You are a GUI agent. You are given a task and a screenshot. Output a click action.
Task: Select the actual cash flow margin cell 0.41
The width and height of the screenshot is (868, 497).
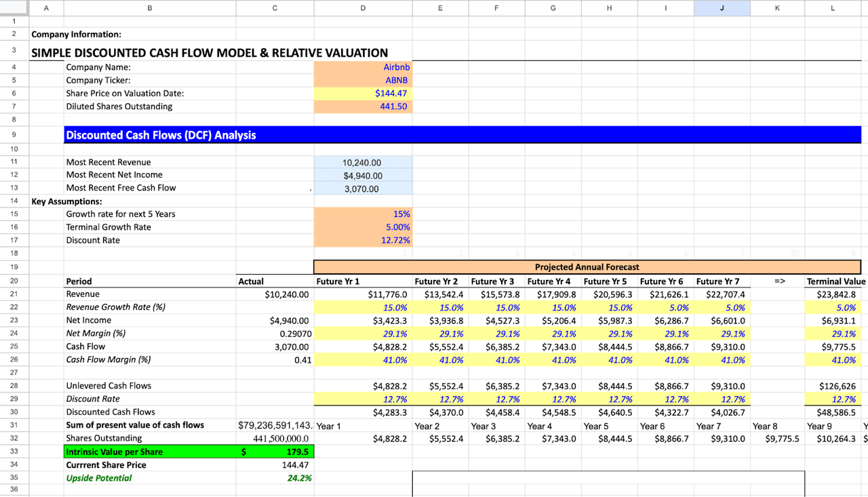click(275, 360)
